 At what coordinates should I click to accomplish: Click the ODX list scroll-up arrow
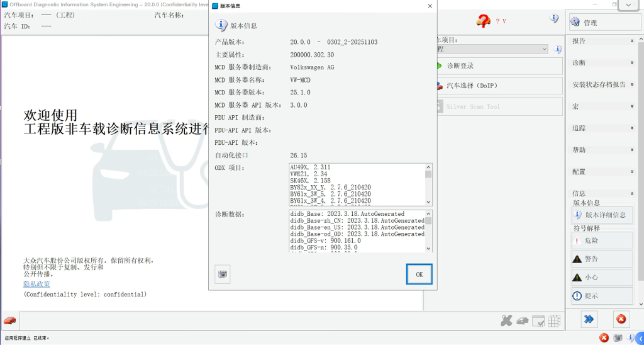428,167
